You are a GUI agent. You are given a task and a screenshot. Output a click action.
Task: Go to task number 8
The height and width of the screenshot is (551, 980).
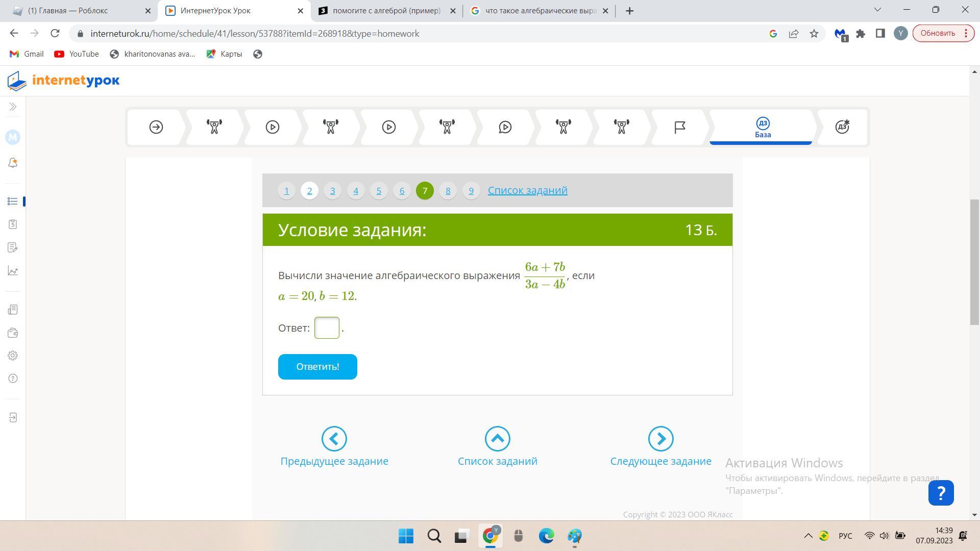click(x=448, y=191)
